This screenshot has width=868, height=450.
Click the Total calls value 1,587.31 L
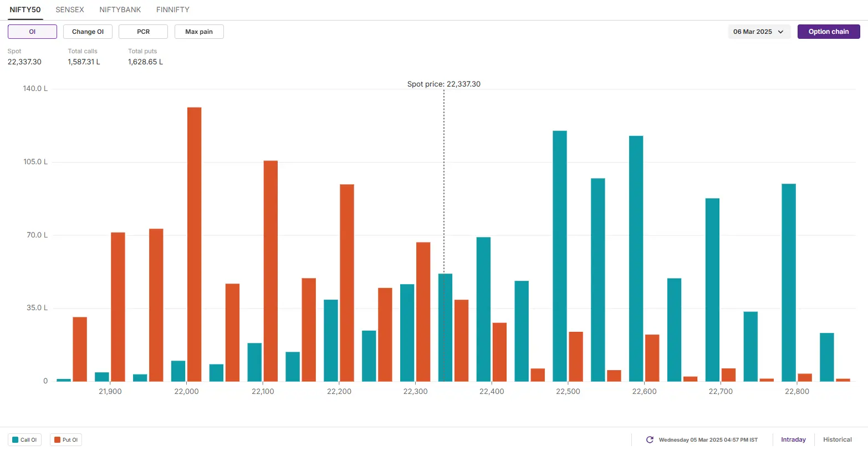[x=84, y=62]
